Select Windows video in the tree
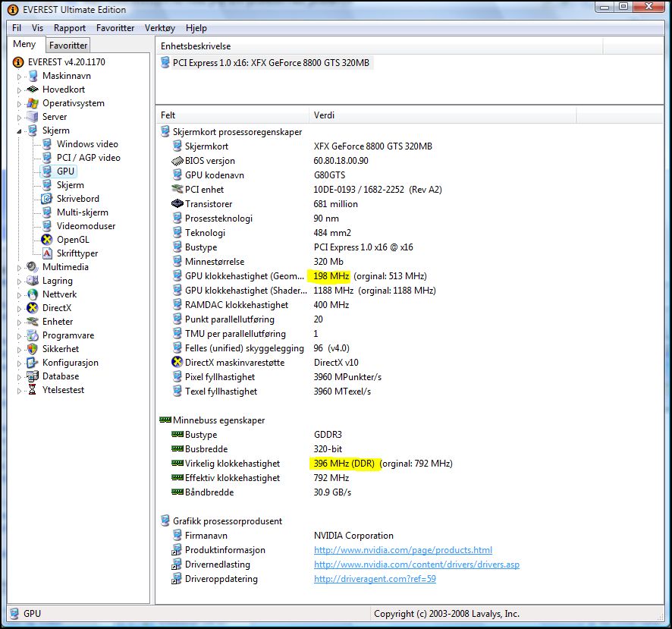This screenshot has width=672, height=629. pos(87,144)
